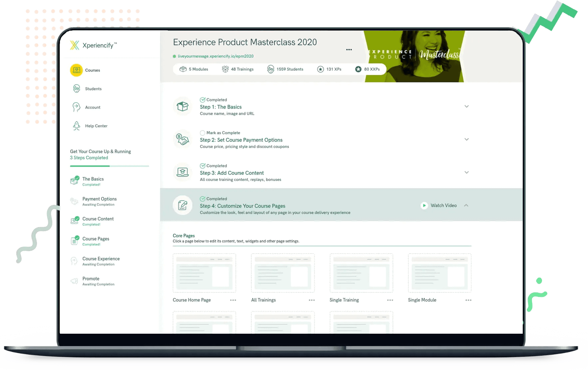The image size is (588, 370).
Task: Open All Trainings page thumbnail
Action: 283,273
